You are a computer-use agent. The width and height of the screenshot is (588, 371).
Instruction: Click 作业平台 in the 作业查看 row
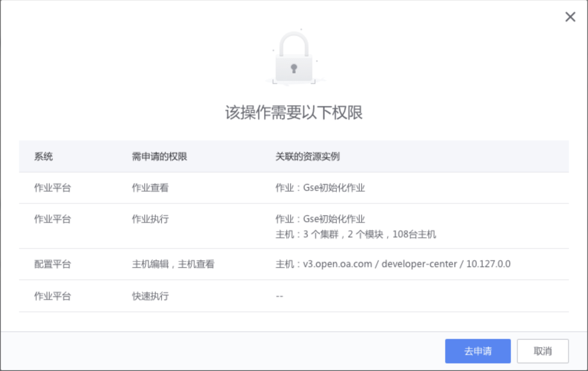(x=52, y=188)
